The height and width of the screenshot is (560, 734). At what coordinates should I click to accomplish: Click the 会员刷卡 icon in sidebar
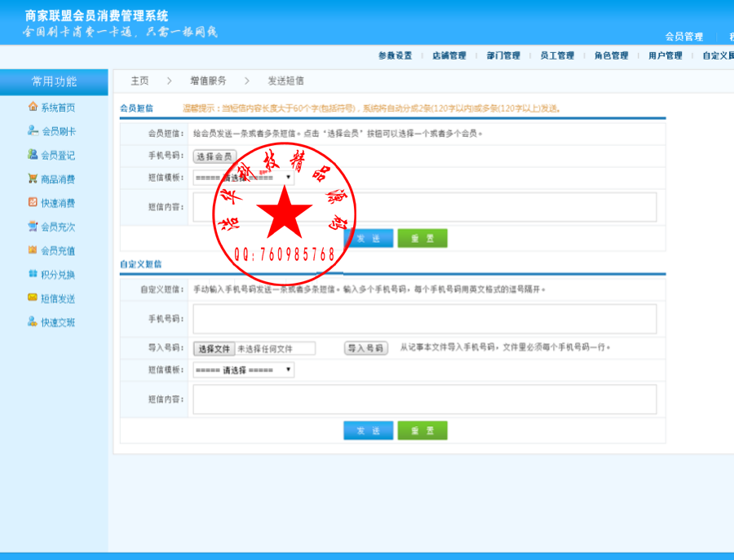click(x=33, y=130)
